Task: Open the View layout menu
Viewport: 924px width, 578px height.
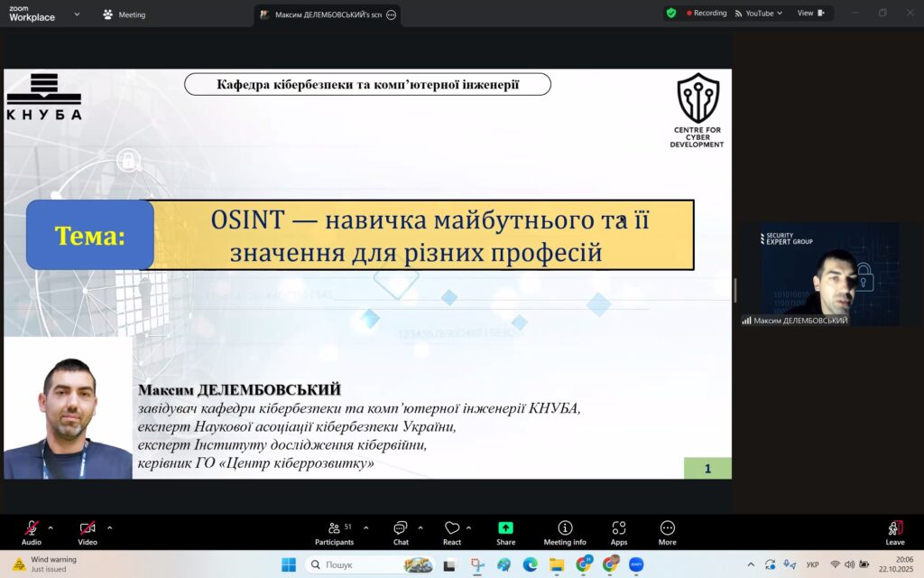Action: 809,14
